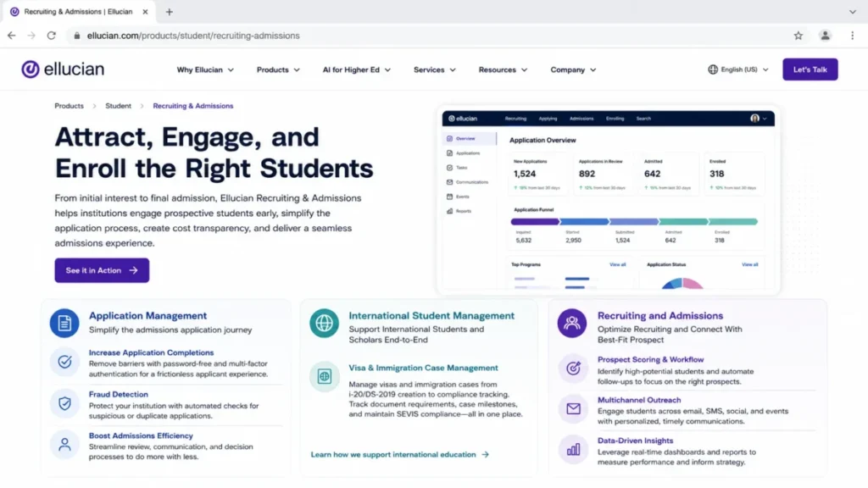Expand the Company dropdown menu
The width and height of the screenshot is (868, 488).
coord(573,69)
